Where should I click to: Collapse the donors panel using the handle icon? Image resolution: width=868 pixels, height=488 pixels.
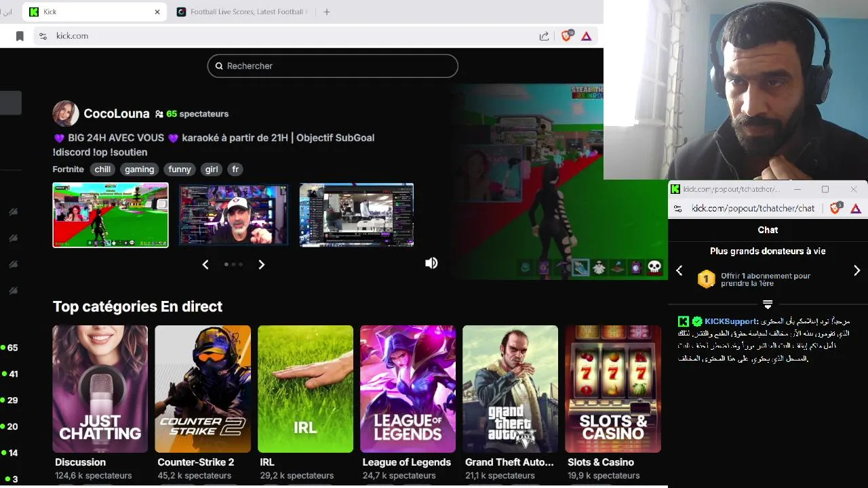768,304
